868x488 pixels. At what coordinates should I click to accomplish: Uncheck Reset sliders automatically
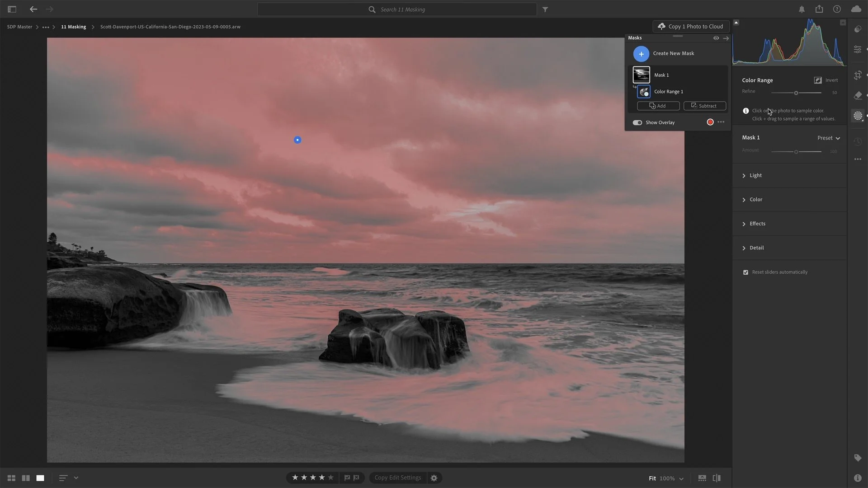745,272
